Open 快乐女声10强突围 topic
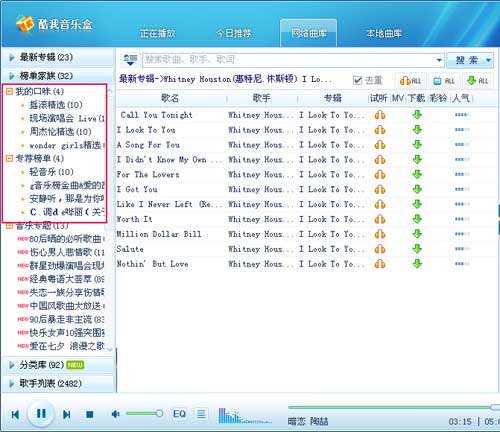 [67, 333]
